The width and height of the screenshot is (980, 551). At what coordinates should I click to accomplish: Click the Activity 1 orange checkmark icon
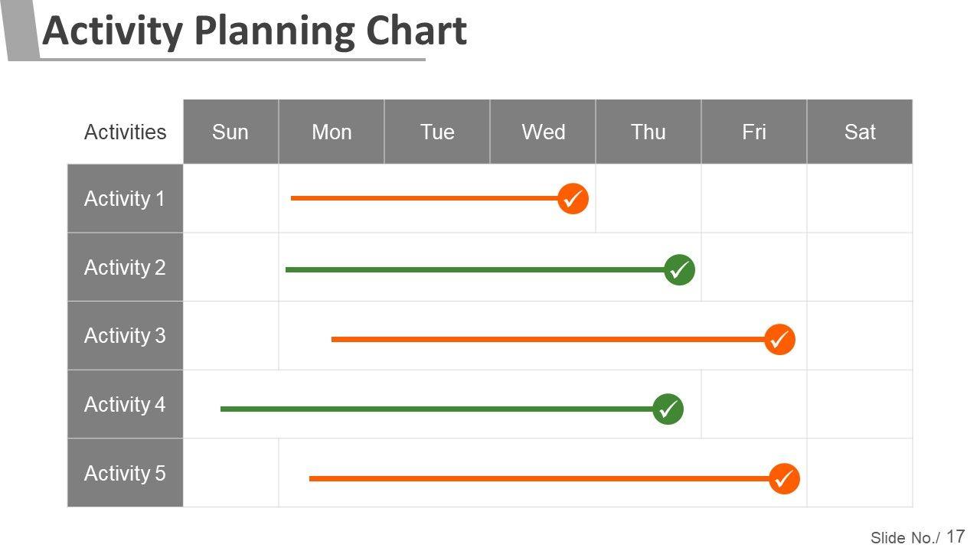[x=573, y=199]
